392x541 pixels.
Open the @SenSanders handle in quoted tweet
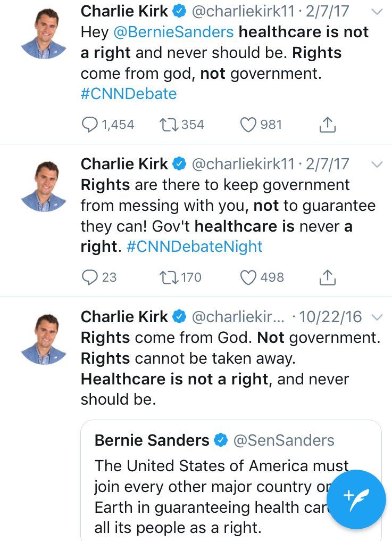coord(284,440)
